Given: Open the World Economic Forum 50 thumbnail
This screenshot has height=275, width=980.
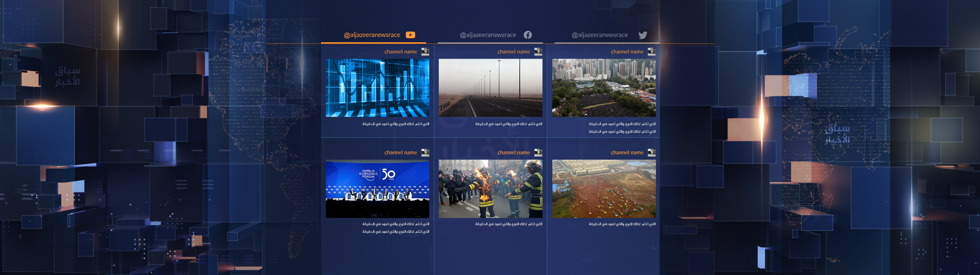Looking at the screenshot, I should click(x=377, y=189).
